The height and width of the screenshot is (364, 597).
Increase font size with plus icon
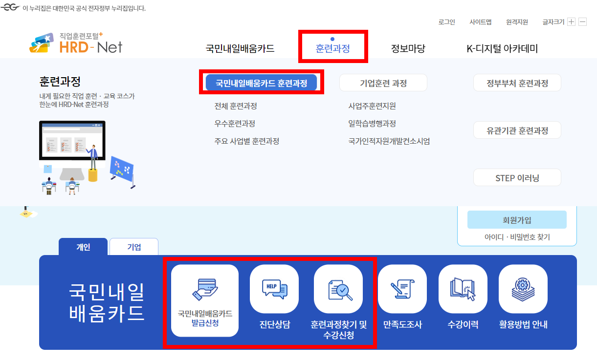coord(571,22)
